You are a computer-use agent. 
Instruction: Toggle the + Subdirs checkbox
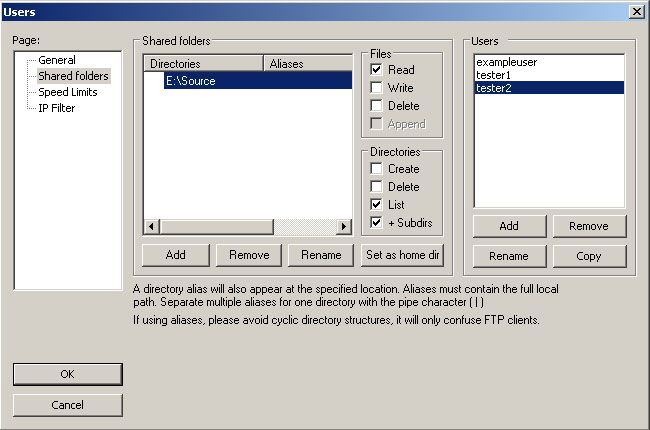(376, 223)
